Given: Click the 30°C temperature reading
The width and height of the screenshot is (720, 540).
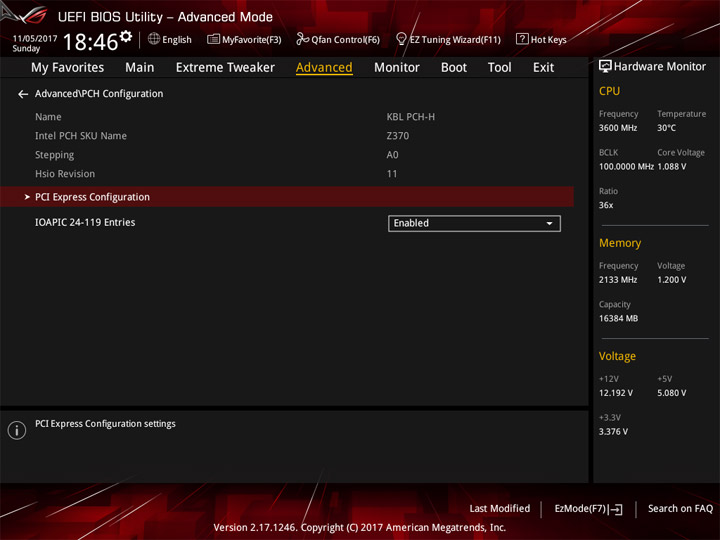Looking at the screenshot, I should tap(667, 128).
